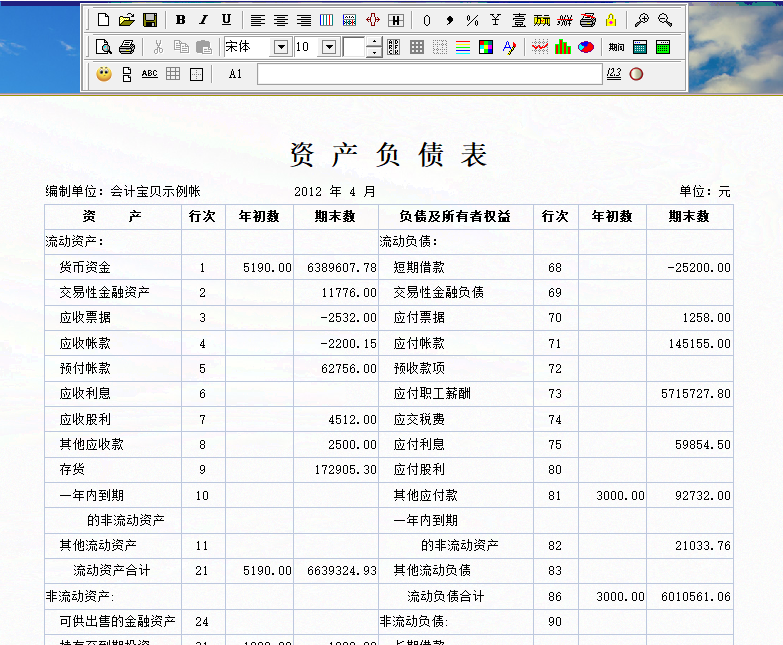Paste from clipboard
This screenshot has width=783, height=645.
coord(204,47)
